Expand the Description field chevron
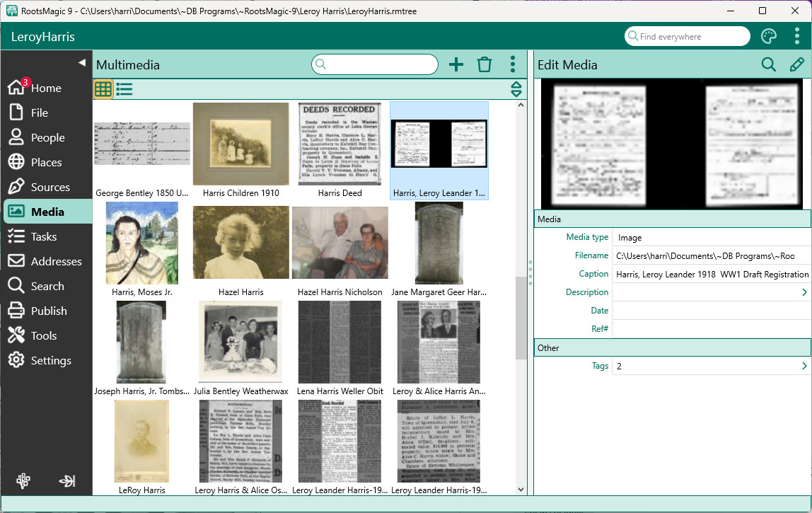This screenshot has height=513, width=812. [804, 292]
